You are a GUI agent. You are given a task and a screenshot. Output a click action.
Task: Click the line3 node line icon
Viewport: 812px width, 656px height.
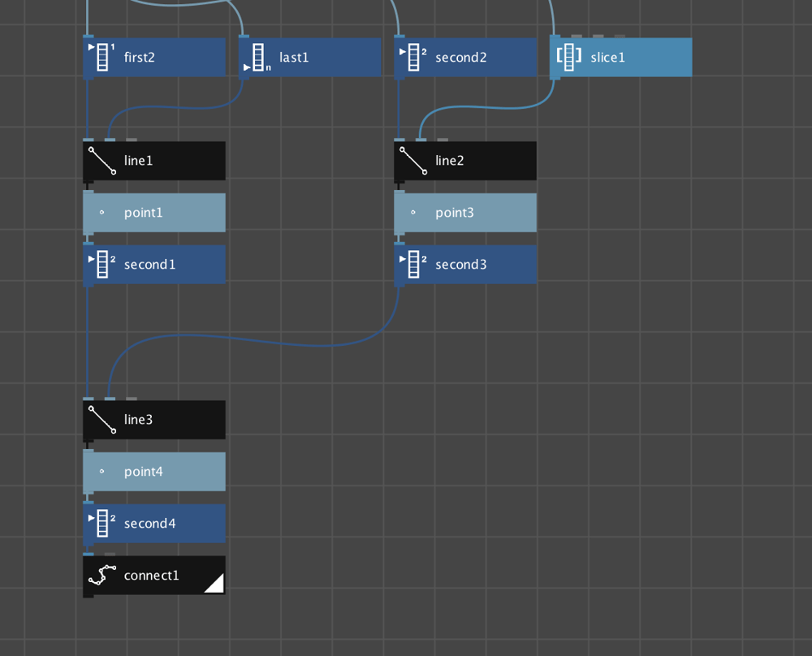tap(102, 420)
